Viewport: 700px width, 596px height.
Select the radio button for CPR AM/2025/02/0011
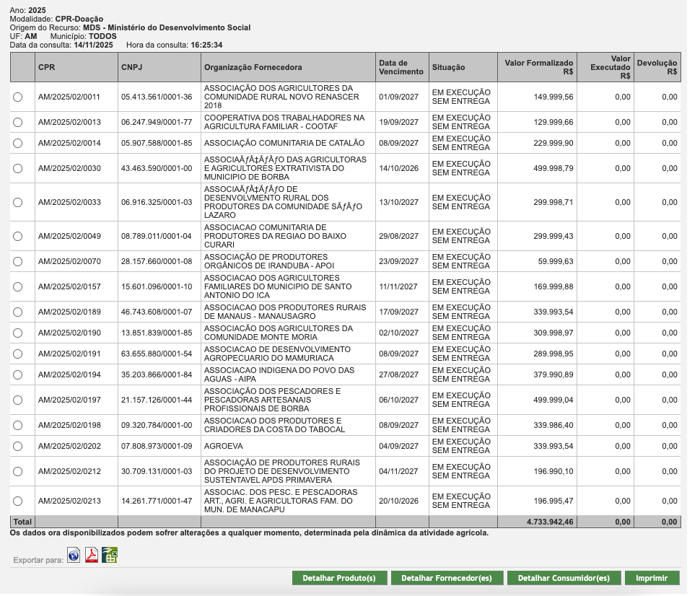point(18,97)
